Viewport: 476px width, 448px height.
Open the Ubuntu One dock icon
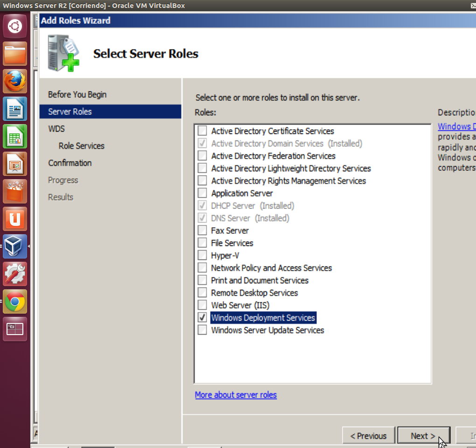(15, 219)
